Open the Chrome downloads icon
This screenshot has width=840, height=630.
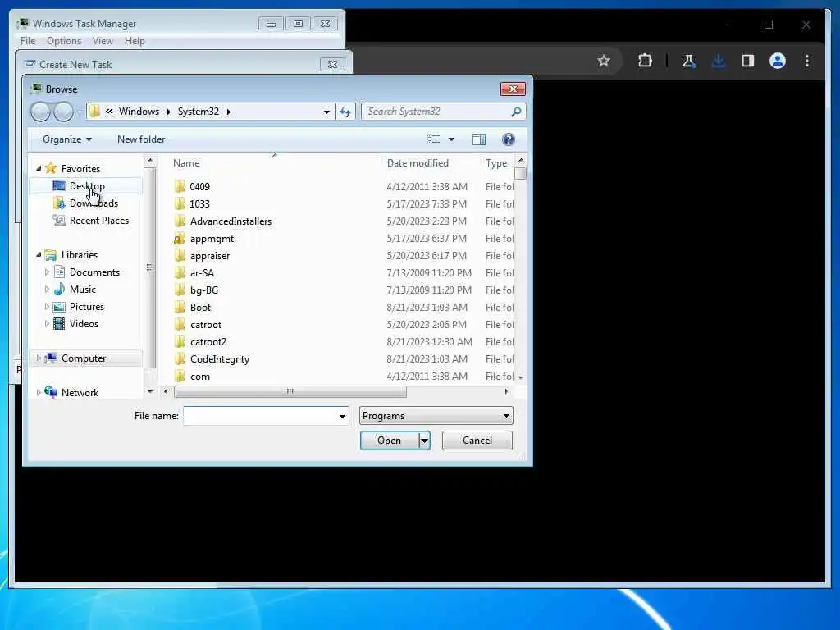[x=719, y=61]
